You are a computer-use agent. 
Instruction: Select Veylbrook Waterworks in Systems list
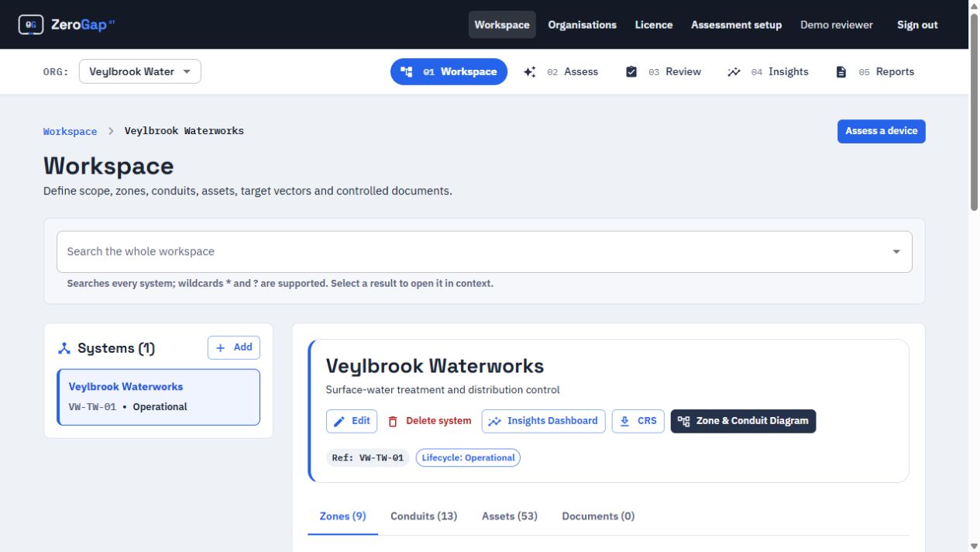pos(159,397)
